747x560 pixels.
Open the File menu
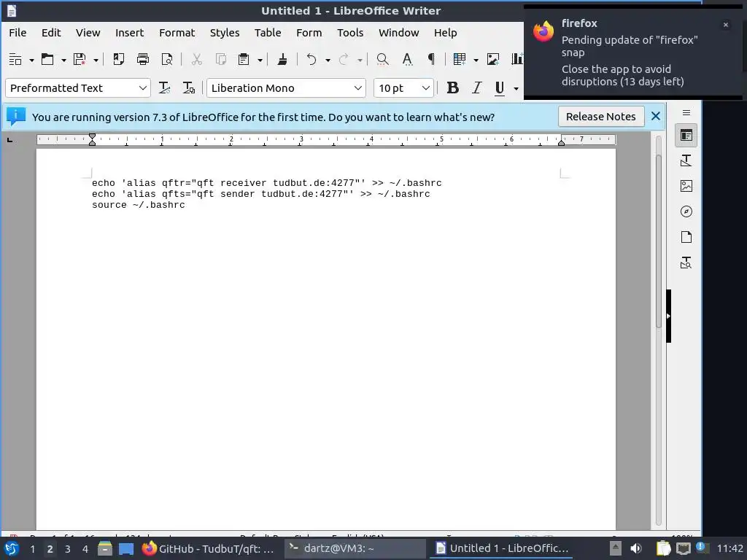coord(18,33)
